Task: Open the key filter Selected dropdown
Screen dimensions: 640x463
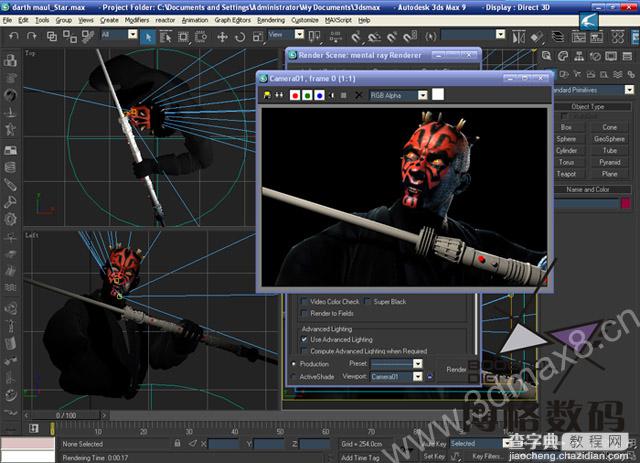Action: pos(507,443)
